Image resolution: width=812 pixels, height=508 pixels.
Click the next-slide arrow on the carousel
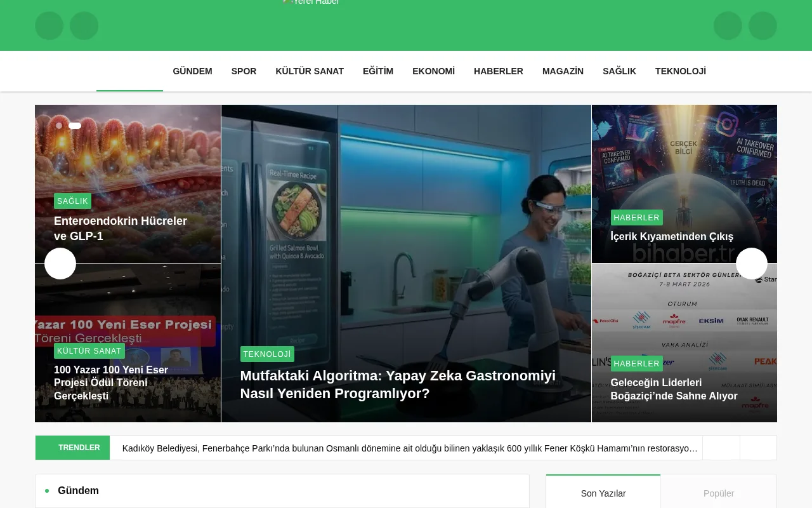coord(752,264)
